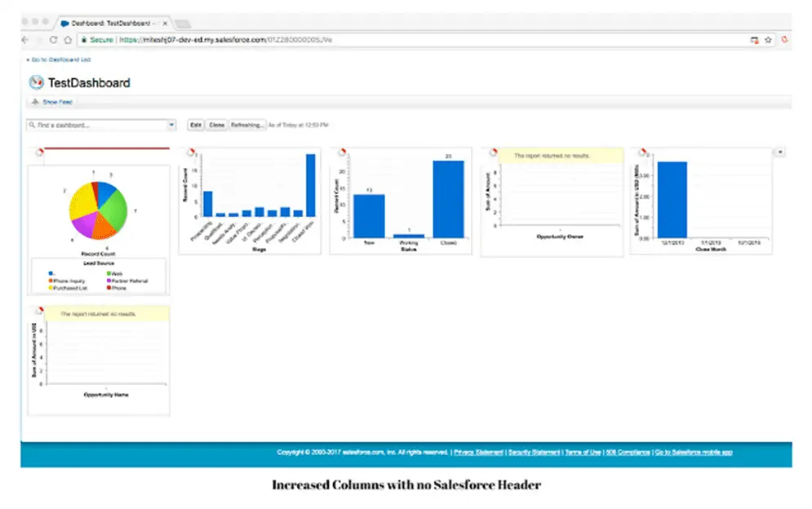Click 'The report returned no results' in Opportunity Name chart

pos(99,314)
